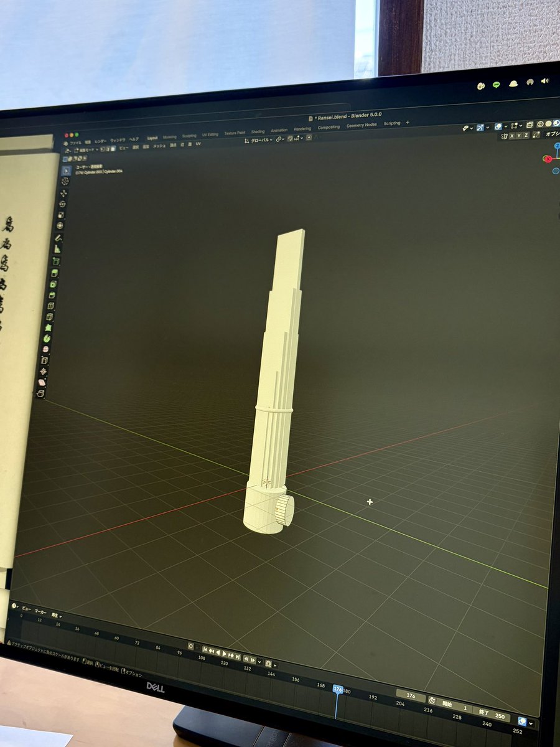Toggle Y axis mesh mirror

[x=519, y=136]
